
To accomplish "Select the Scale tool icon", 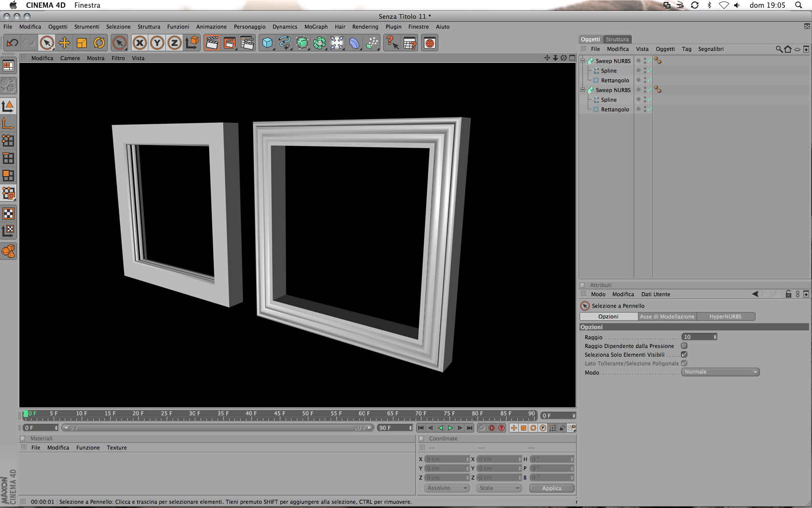I will (x=82, y=43).
